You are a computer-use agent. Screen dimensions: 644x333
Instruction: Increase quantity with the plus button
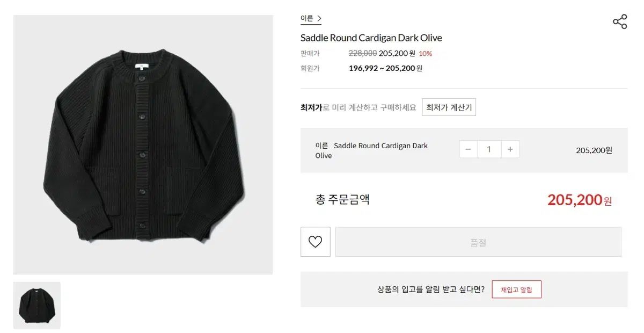pos(510,149)
